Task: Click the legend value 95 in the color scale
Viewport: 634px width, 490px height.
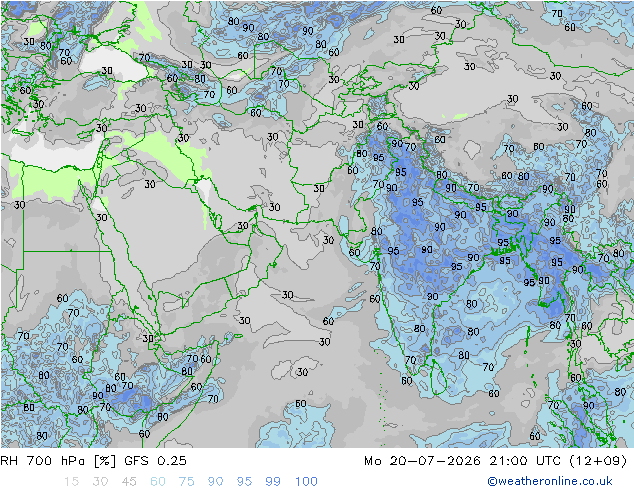Action: tap(244, 482)
